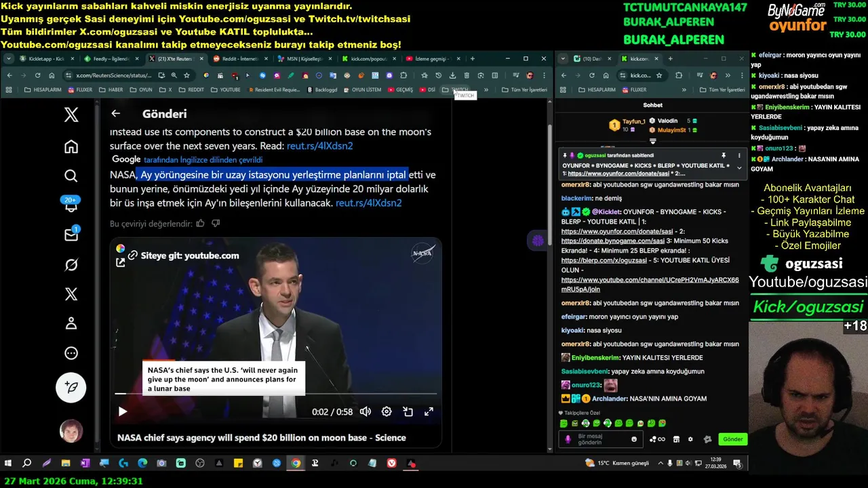Open OYUN LISTEM bookmark folder
Image resolution: width=868 pixels, height=488 pixels.
(x=362, y=89)
